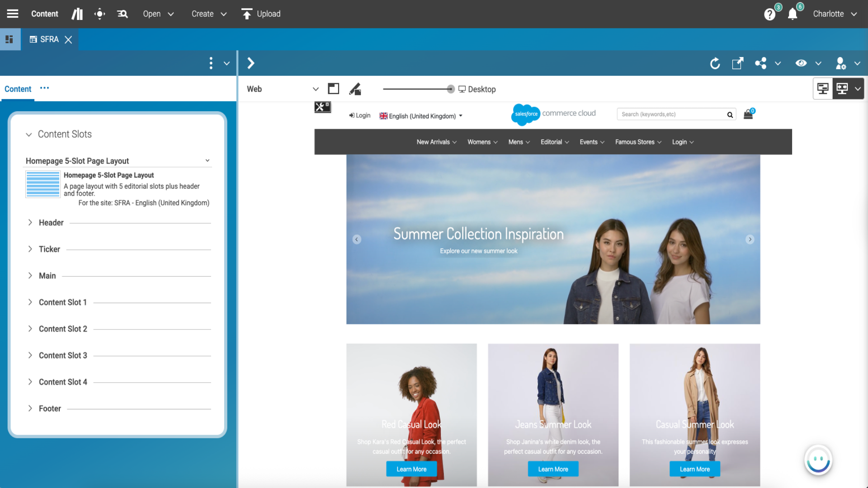
Task: Select the SFRA tab
Action: pyautogui.click(x=49, y=40)
